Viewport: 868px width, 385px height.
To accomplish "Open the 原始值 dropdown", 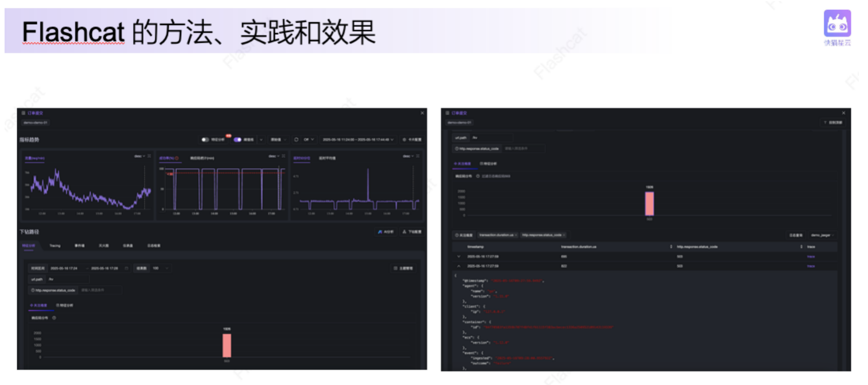I will [x=278, y=139].
